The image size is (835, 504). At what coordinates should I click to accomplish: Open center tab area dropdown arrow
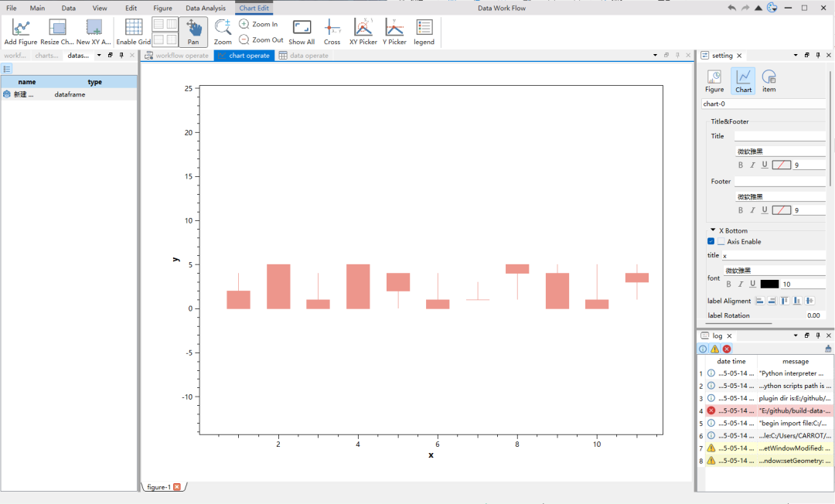point(655,56)
